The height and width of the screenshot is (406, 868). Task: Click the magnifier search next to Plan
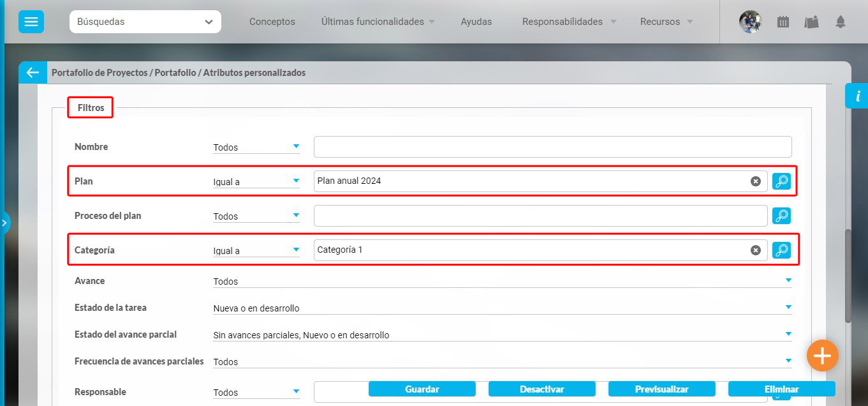(x=781, y=181)
